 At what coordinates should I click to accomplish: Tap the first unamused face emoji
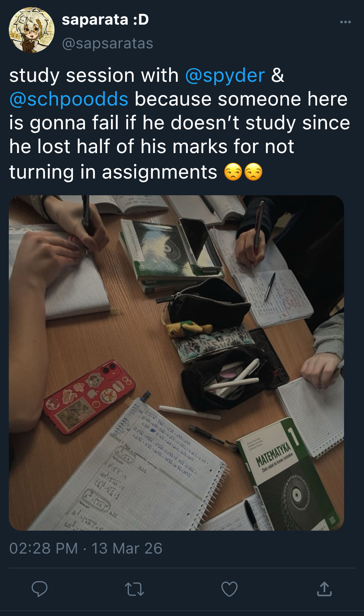[233, 172]
